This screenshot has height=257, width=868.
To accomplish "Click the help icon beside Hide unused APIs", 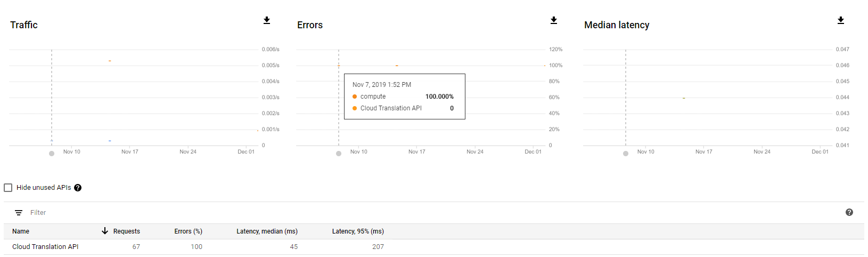I will click(78, 188).
